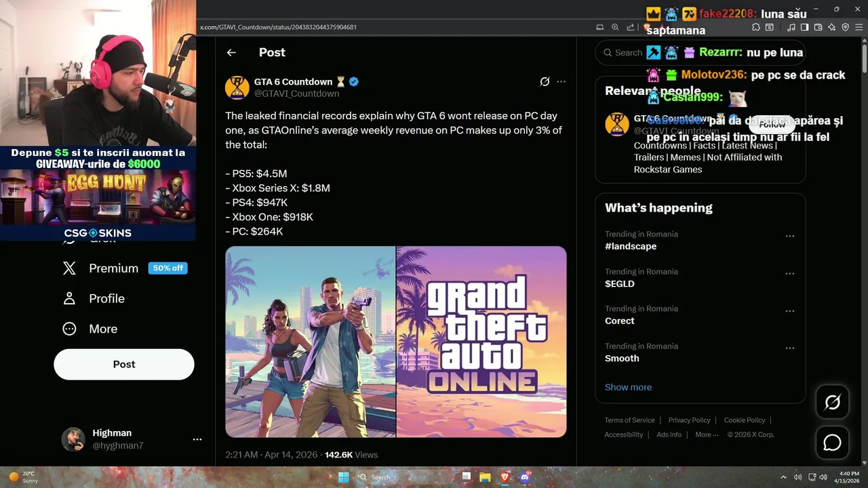Open three-dot menu beside Highman account
Screen dimensions: 868x488
coord(197,439)
